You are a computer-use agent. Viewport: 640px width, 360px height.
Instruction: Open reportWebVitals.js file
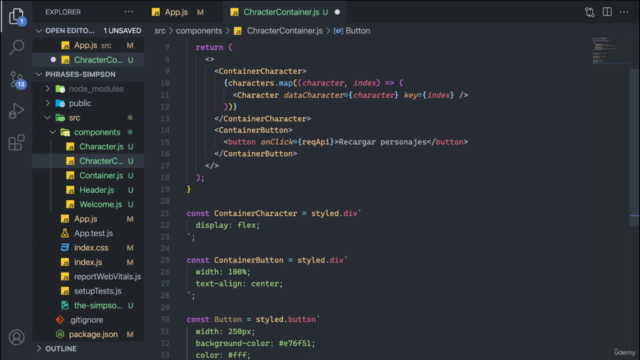(x=88, y=276)
